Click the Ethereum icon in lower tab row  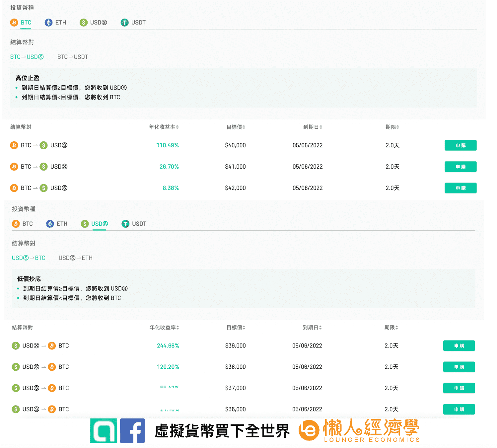tap(50, 224)
